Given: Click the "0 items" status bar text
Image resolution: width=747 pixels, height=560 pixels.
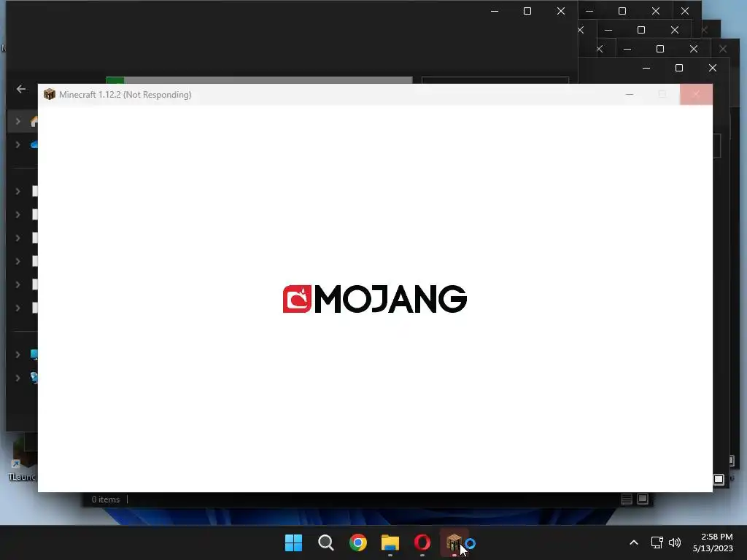Looking at the screenshot, I should [x=106, y=499].
